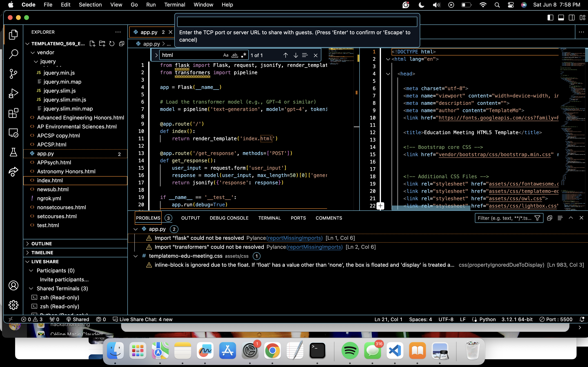Image resolution: width=588 pixels, height=367 pixels.
Task: Open the Source Control view
Action: click(x=13, y=74)
